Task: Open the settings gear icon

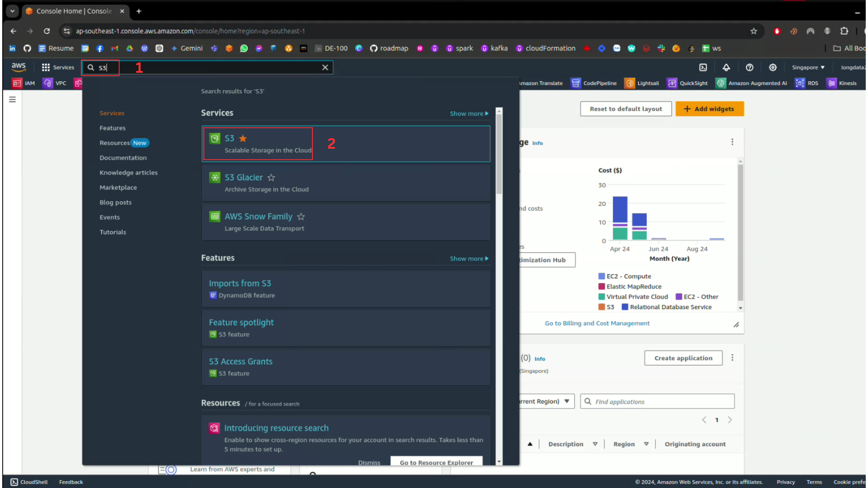Action: coord(773,67)
